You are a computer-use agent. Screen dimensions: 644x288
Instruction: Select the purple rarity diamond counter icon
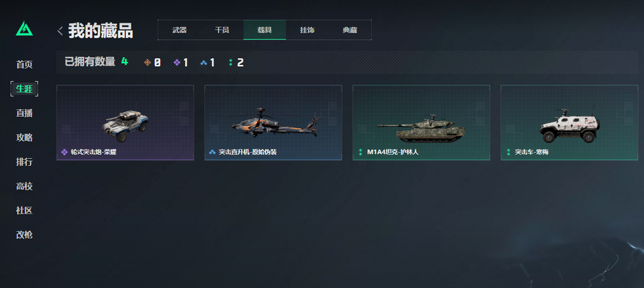[177, 63]
